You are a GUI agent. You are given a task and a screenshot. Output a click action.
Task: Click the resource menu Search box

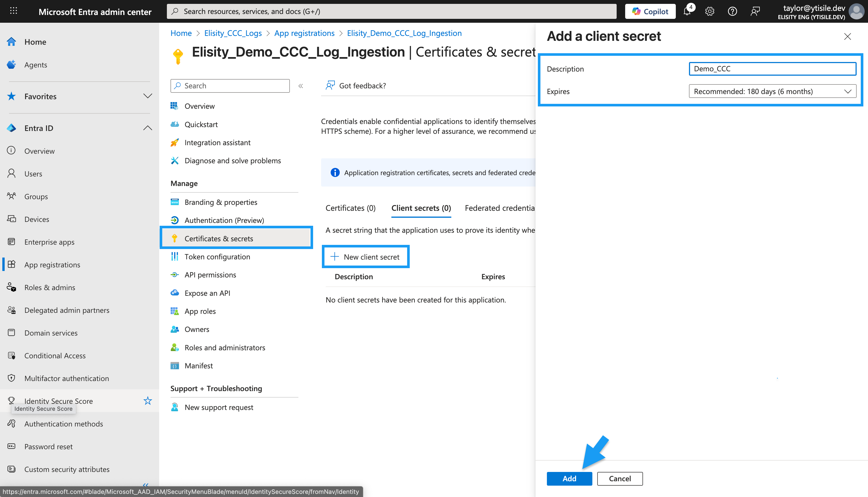point(230,86)
